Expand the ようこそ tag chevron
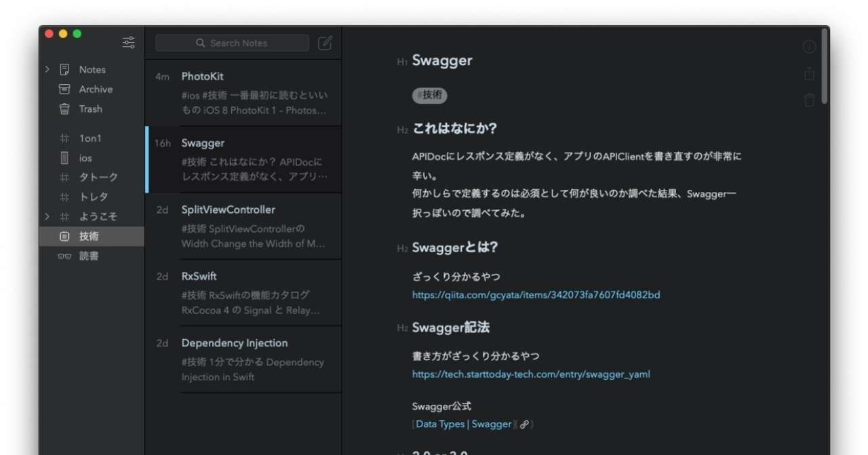Screen dimensions: 868x455 [47, 217]
